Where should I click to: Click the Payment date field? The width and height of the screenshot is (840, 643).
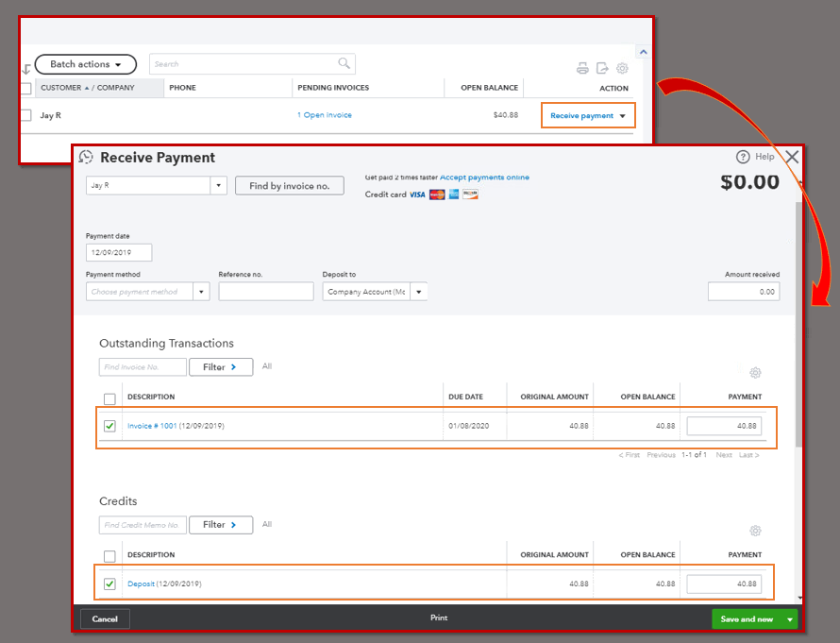119,252
